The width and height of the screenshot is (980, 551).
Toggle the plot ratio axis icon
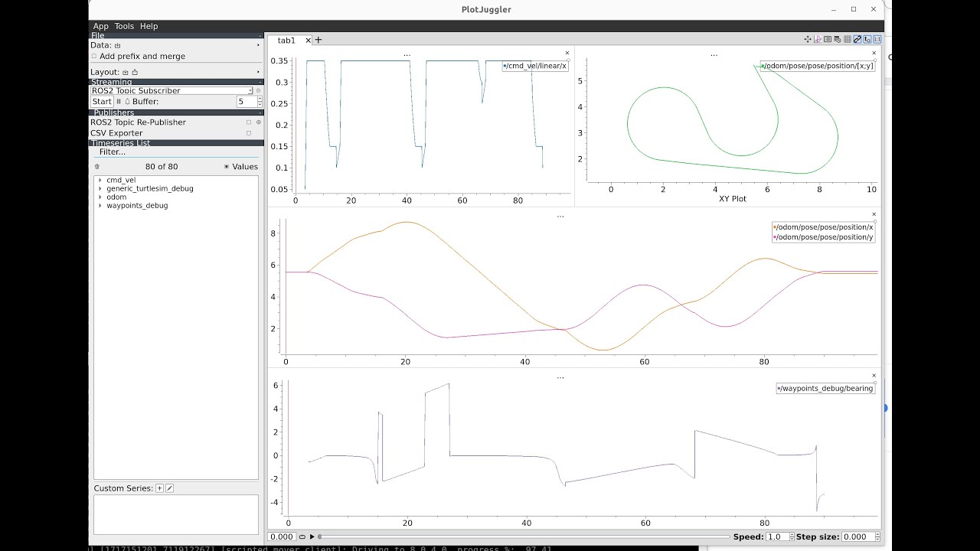coord(818,39)
